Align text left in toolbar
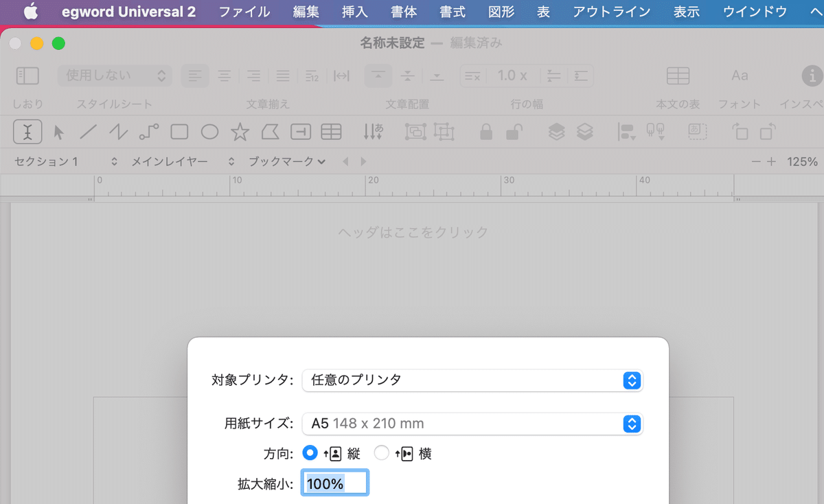Screen dimensions: 824x504 (x=196, y=76)
